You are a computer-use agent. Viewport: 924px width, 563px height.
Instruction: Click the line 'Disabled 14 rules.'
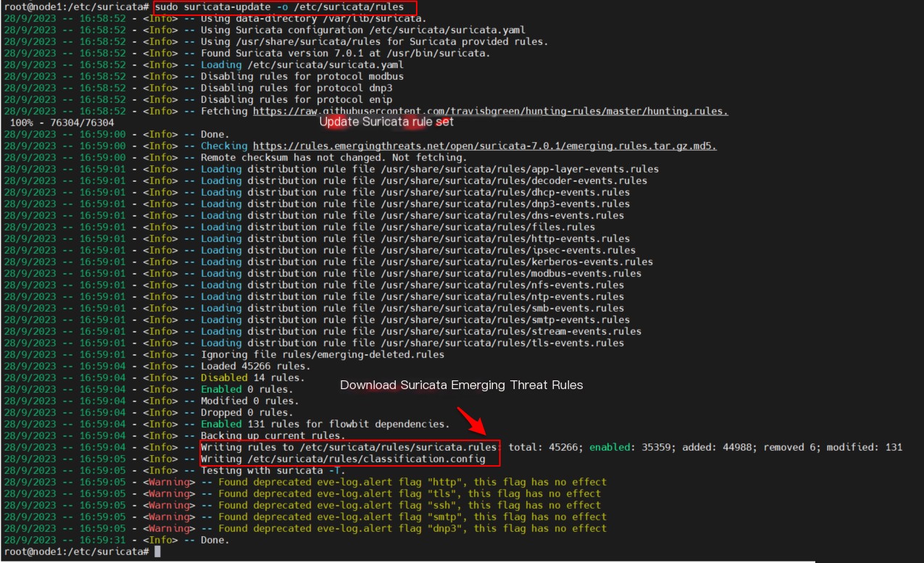pos(253,378)
